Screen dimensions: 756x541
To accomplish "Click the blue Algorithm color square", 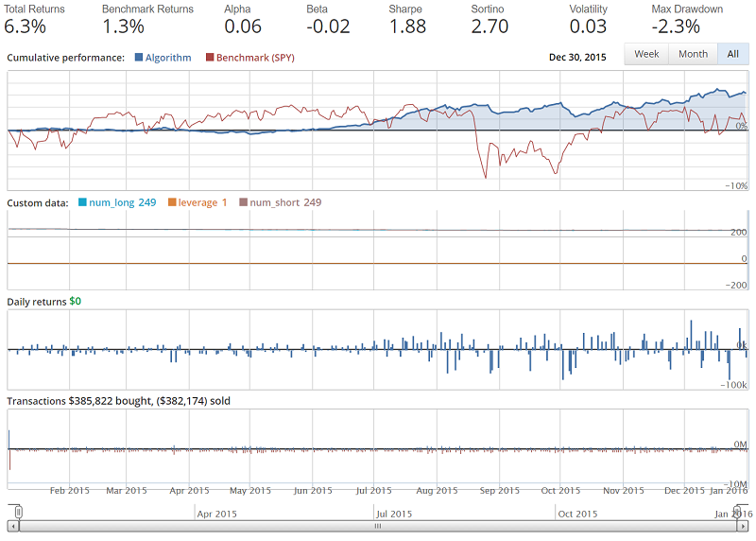I will (139, 58).
